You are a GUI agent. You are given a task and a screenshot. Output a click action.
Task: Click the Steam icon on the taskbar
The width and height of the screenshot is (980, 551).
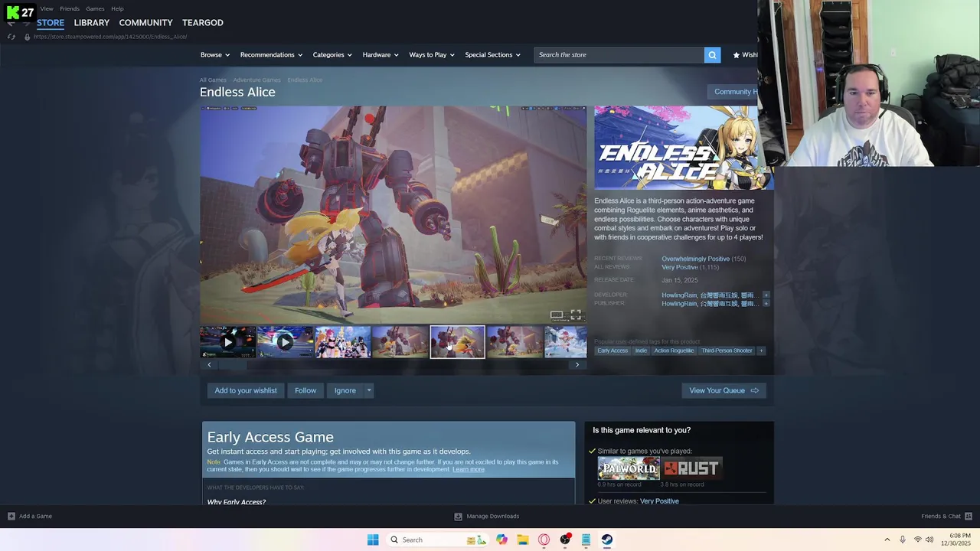pyautogui.click(x=606, y=540)
